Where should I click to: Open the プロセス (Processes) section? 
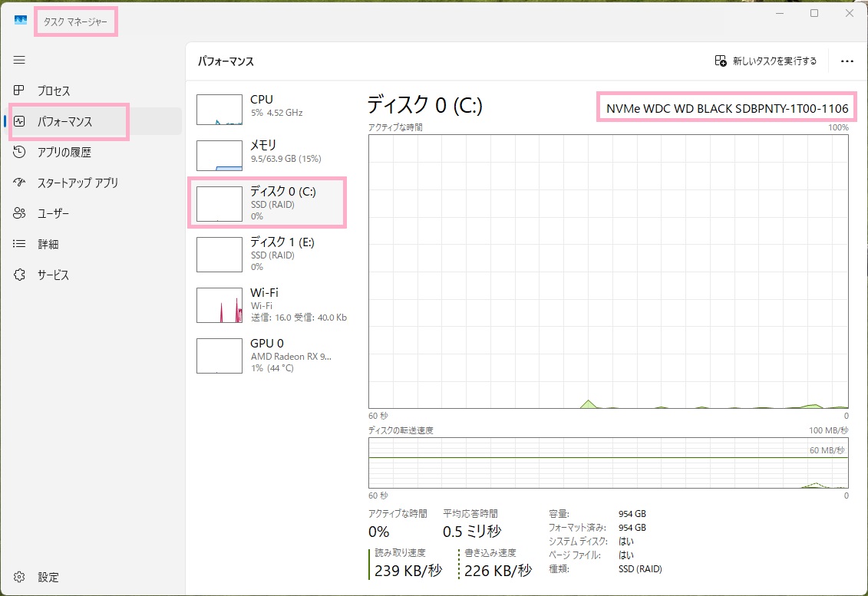point(54,91)
